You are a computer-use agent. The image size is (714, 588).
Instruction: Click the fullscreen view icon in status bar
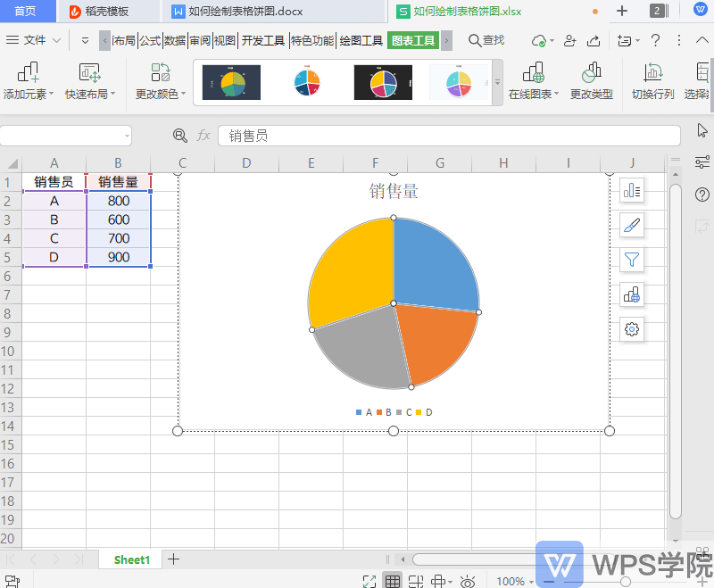coord(369,581)
